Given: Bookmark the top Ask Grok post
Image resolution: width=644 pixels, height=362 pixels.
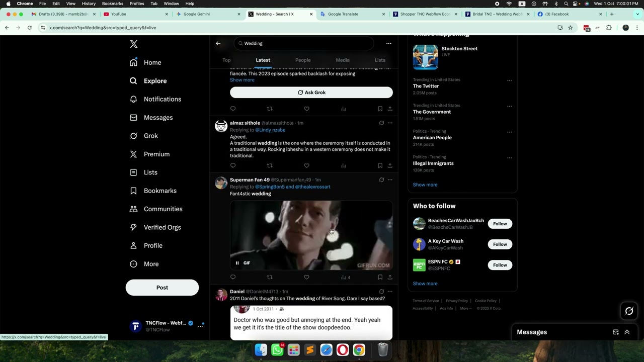Looking at the screenshot, I should 380,109.
